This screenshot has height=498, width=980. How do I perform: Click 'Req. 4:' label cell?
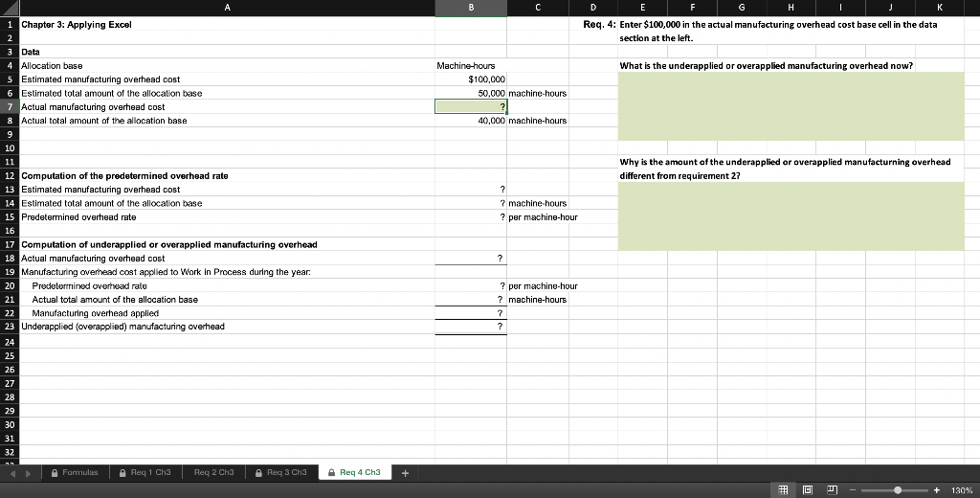599,24
